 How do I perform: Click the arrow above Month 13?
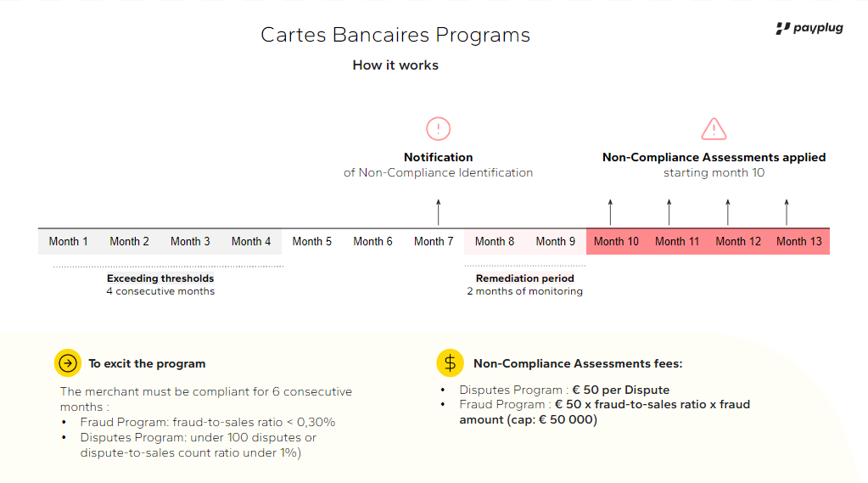[x=786, y=212]
